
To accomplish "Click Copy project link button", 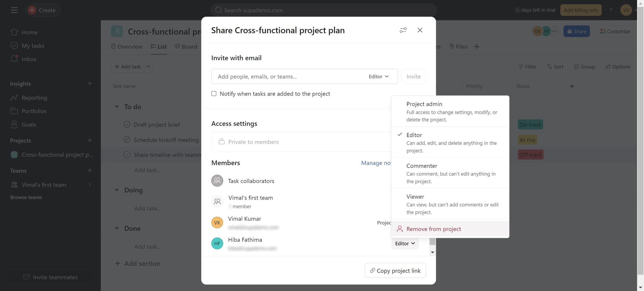I will pyautogui.click(x=395, y=271).
